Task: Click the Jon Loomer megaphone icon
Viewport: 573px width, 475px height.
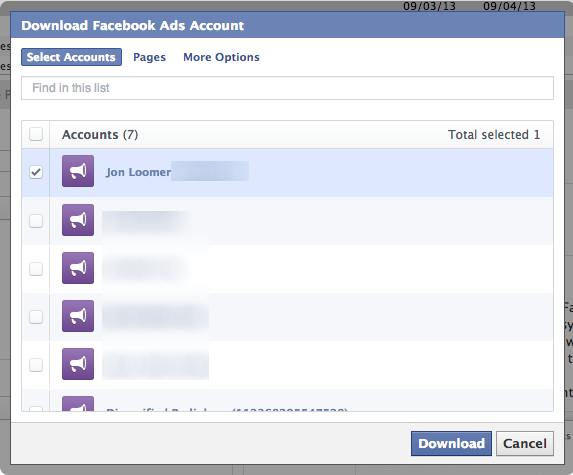Action: [78, 171]
